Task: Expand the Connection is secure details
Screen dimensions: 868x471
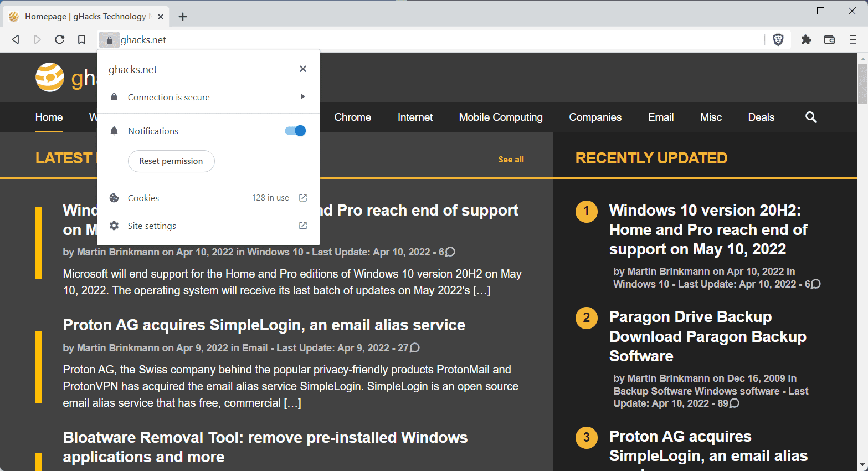Action: tap(302, 96)
